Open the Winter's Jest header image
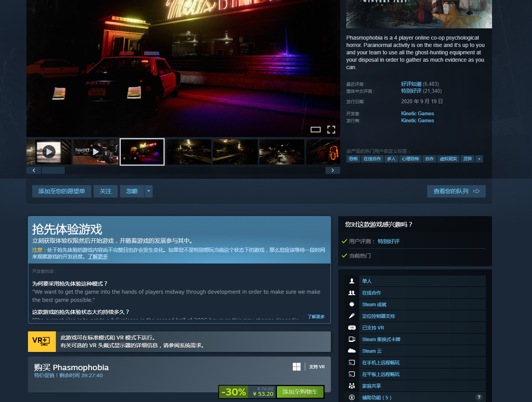 [x=419, y=14]
